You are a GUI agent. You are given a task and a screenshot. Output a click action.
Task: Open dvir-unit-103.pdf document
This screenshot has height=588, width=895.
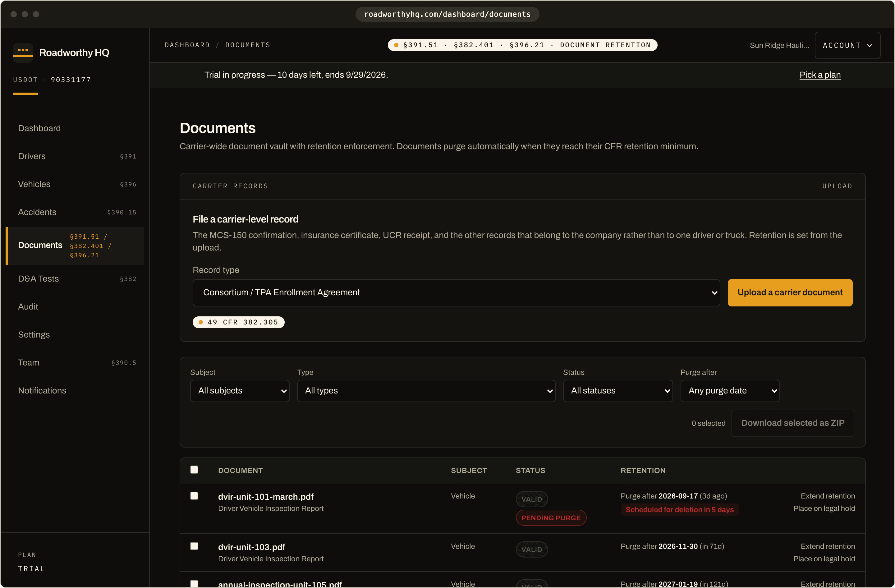[252, 547]
